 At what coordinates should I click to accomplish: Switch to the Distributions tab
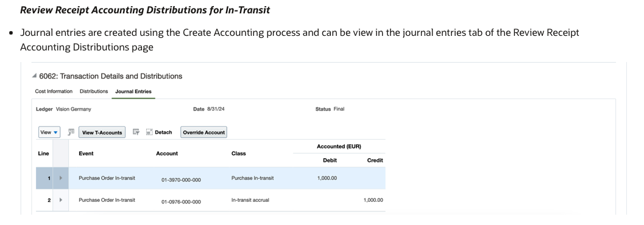[x=94, y=91]
